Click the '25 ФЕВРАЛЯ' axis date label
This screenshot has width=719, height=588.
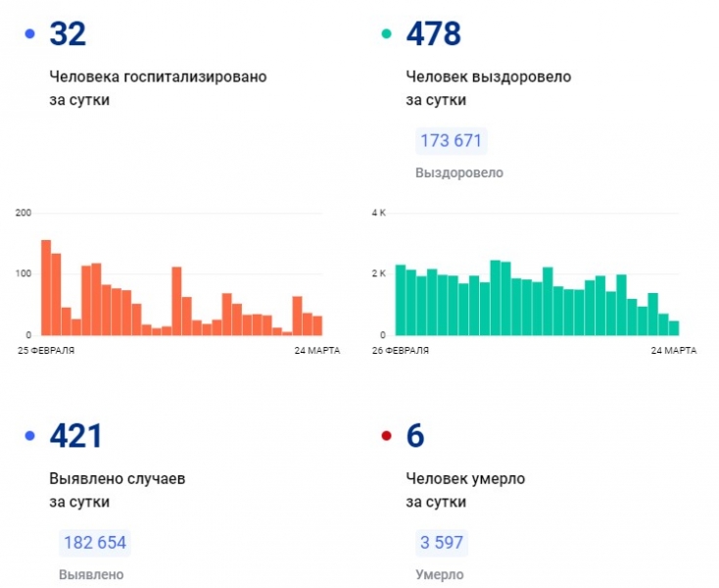pos(45,349)
